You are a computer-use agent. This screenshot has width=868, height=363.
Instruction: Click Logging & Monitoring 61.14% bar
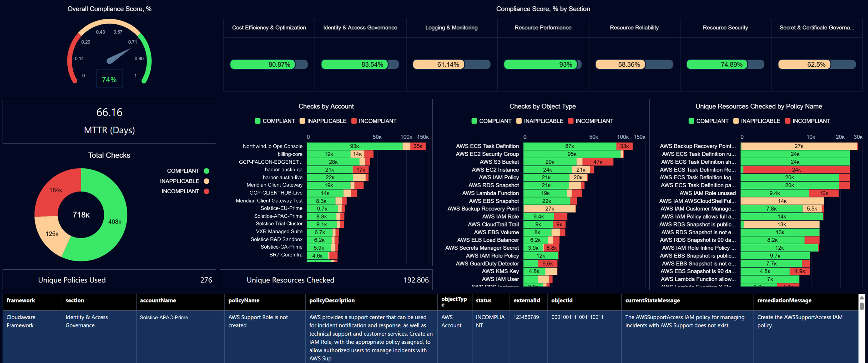pyautogui.click(x=452, y=64)
